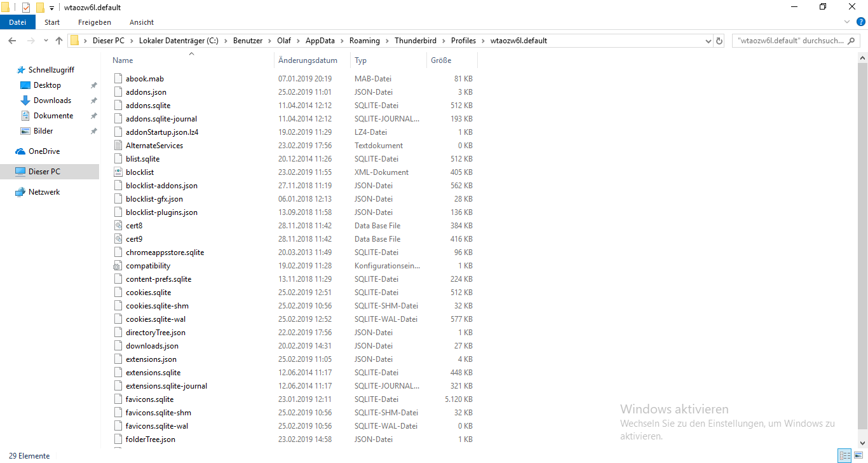Open address bar history dropdown
This screenshot has width=868, height=463.
pos(708,41)
